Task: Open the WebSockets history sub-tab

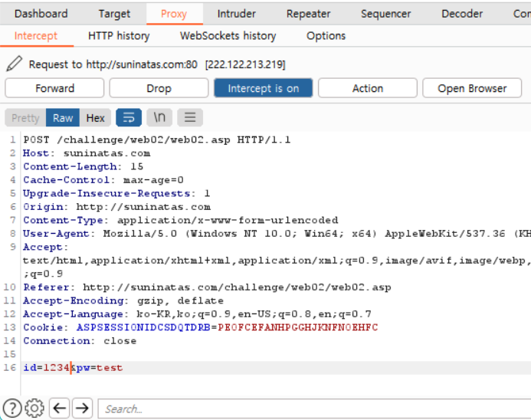Action: (x=228, y=36)
